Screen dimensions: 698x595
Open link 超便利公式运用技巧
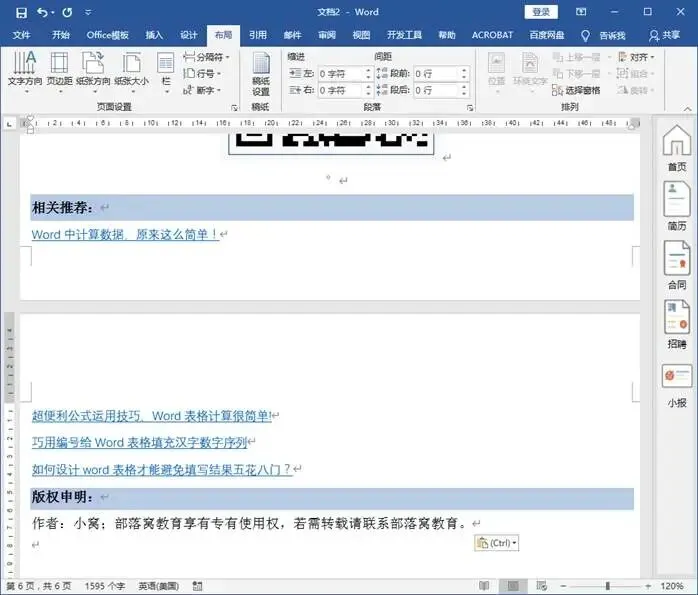[x=151, y=416]
